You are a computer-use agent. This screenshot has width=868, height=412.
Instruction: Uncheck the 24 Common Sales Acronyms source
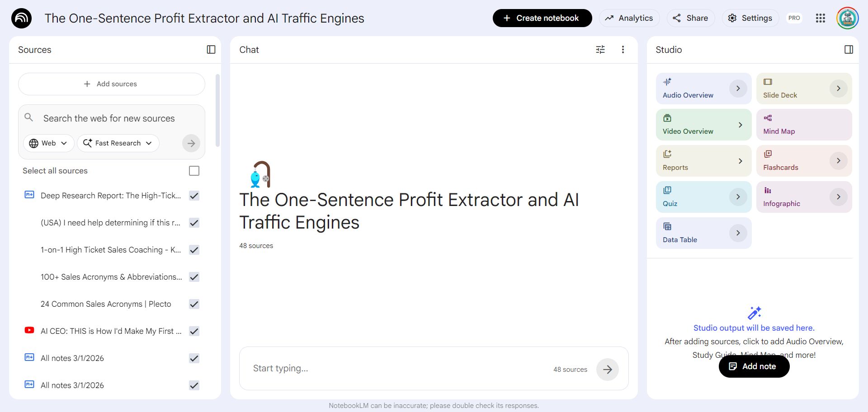coord(194,304)
